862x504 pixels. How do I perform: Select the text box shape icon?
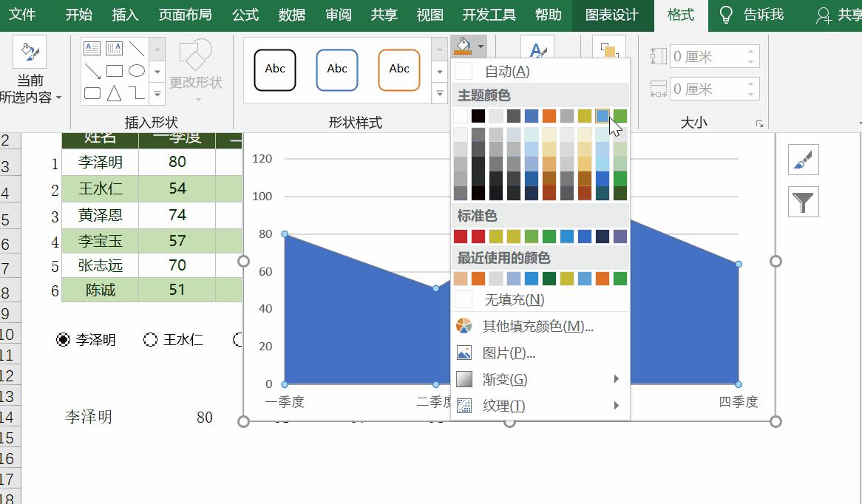(x=92, y=48)
